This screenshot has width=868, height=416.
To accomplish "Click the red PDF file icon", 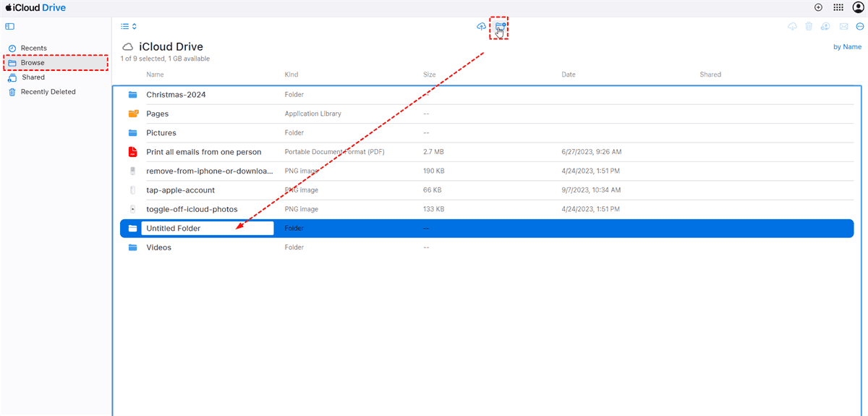I will click(132, 152).
